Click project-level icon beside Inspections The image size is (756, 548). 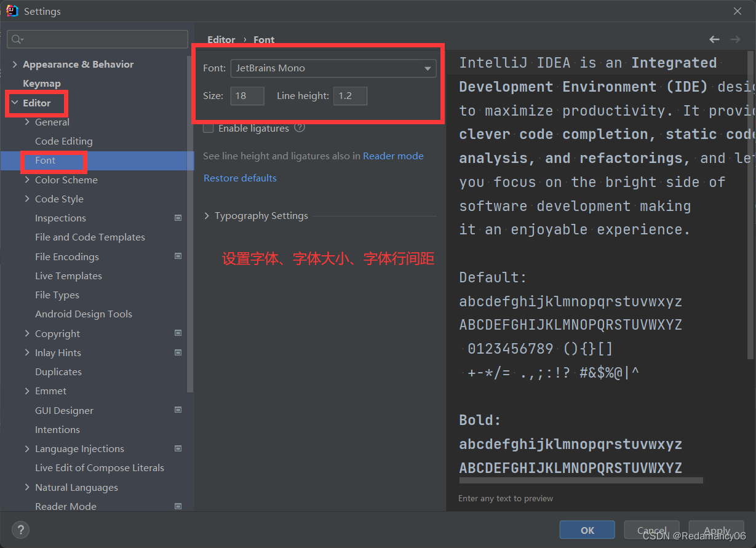[x=178, y=218]
